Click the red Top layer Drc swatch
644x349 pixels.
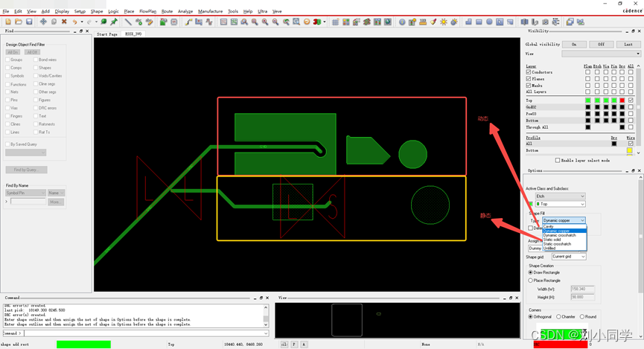point(622,100)
